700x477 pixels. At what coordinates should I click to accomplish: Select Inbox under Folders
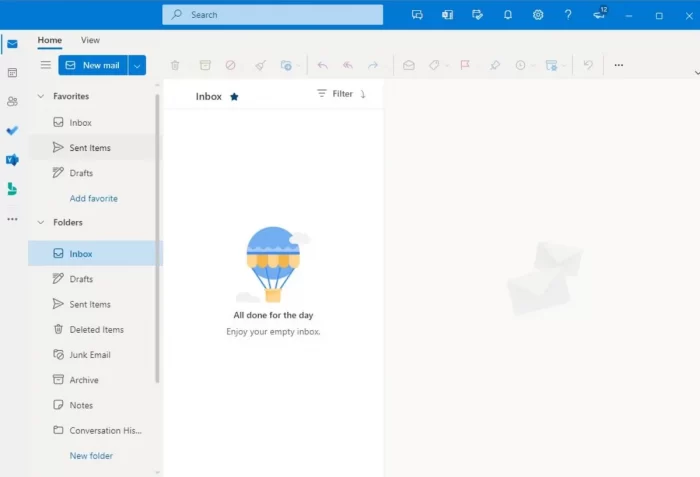click(93, 253)
